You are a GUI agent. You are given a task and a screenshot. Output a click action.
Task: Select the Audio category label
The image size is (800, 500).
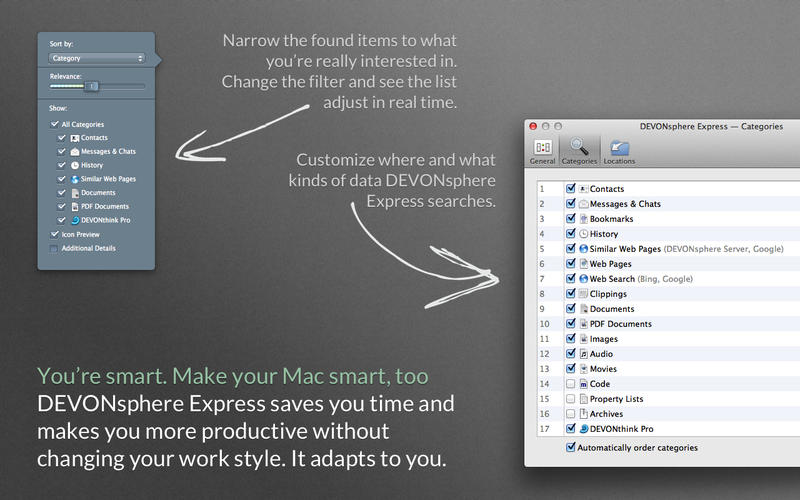(x=601, y=354)
